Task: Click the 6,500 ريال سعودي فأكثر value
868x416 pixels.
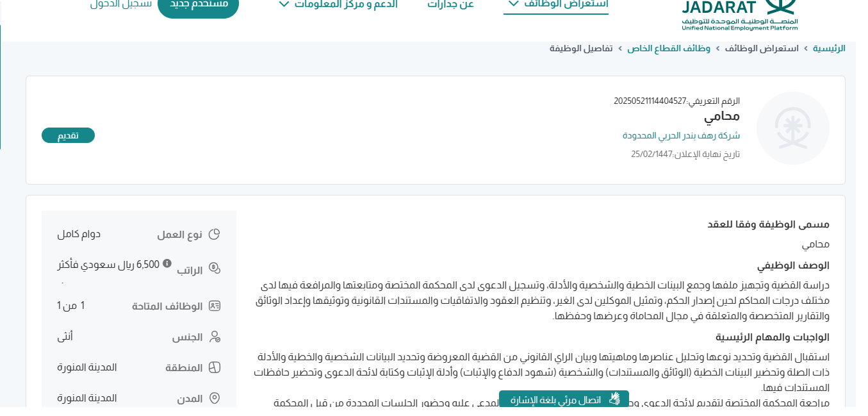Action: [x=108, y=263]
